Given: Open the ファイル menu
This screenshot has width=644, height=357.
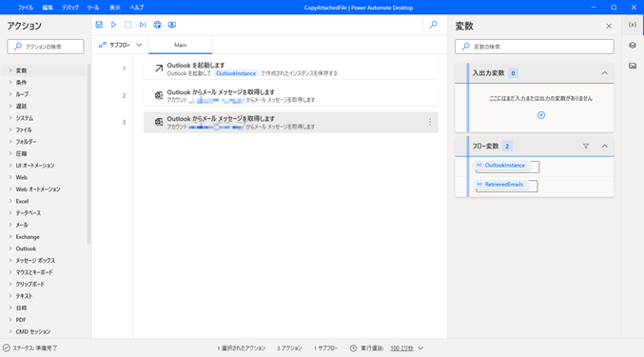Looking at the screenshot, I should (x=25, y=8).
